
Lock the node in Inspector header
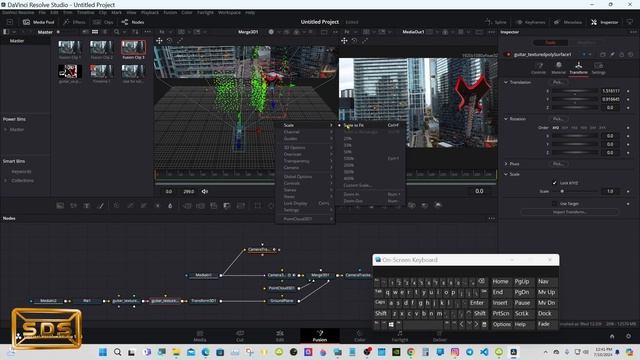[x=622, y=54]
